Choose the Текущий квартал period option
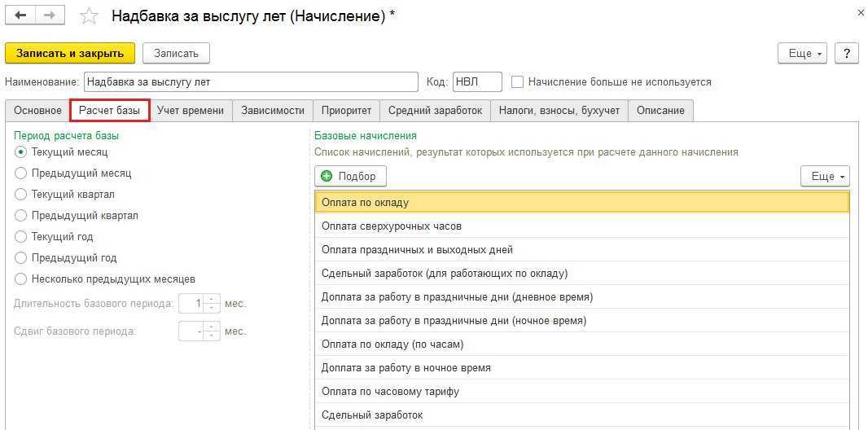Screen dimensions: 868x430 click(21, 194)
